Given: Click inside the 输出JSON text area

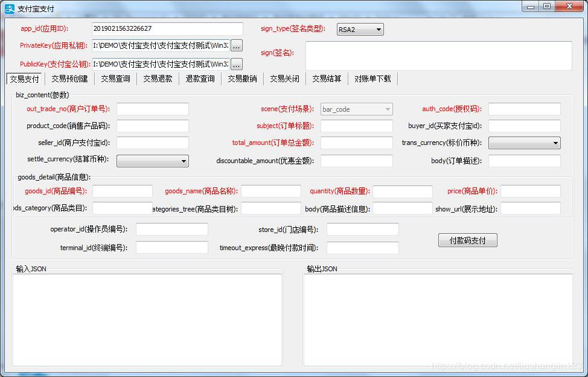Looking at the screenshot, I should 438,320.
